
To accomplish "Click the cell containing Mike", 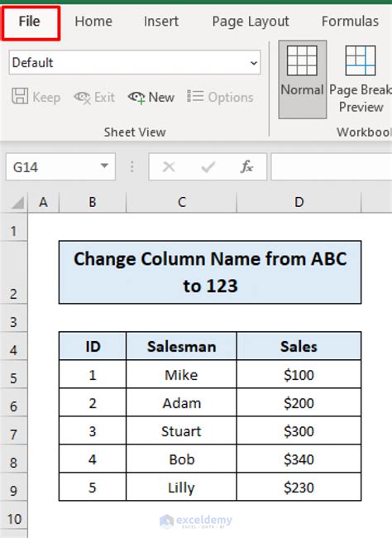I will pos(181,374).
